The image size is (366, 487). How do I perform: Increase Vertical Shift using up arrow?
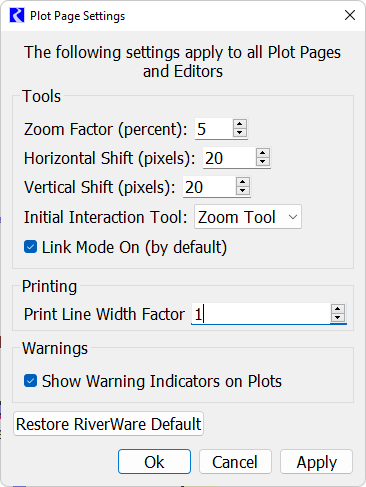[x=242, y=182]
